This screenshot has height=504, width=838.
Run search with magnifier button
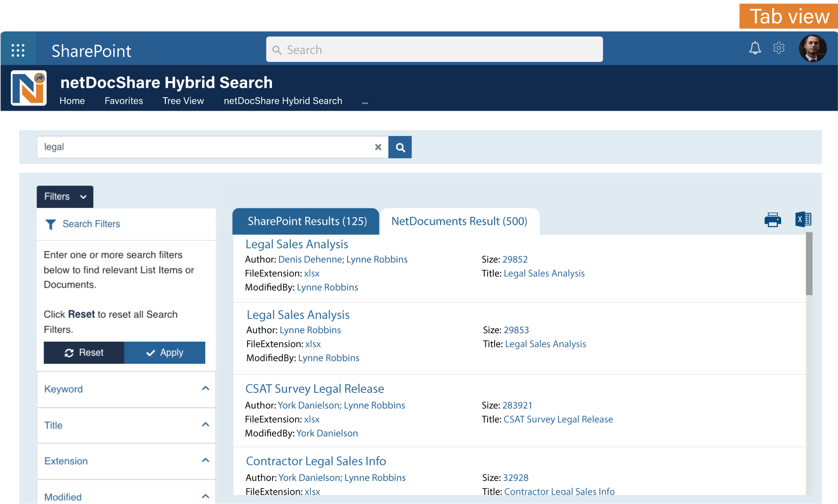(400, 147)
